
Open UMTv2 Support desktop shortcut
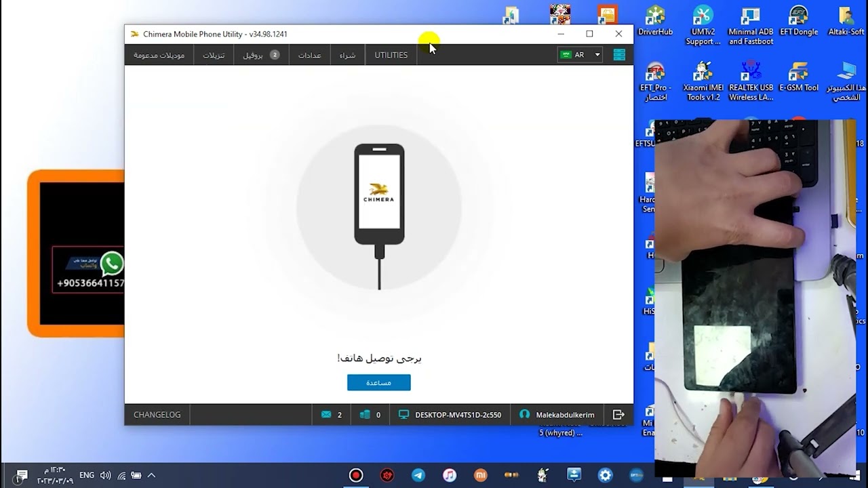pyautogui.click(x=703, y=26)
